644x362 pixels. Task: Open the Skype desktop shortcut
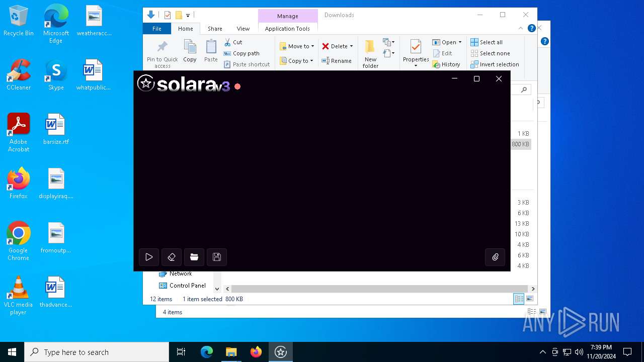point(56,75)
